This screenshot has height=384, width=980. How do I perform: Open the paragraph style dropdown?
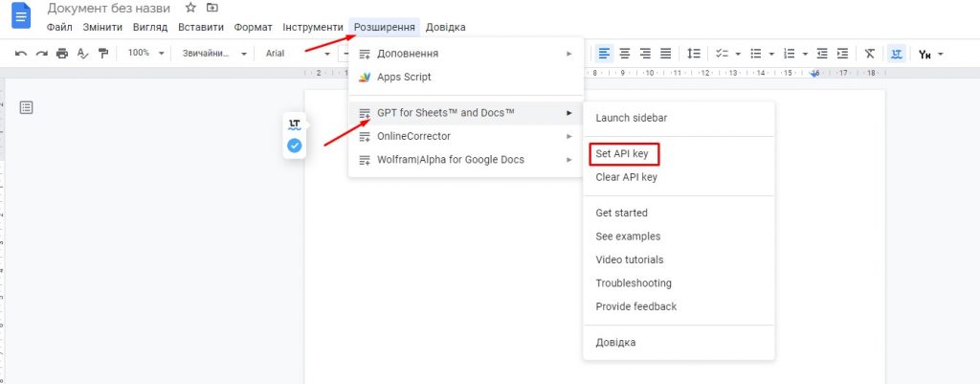click(214, 54)
